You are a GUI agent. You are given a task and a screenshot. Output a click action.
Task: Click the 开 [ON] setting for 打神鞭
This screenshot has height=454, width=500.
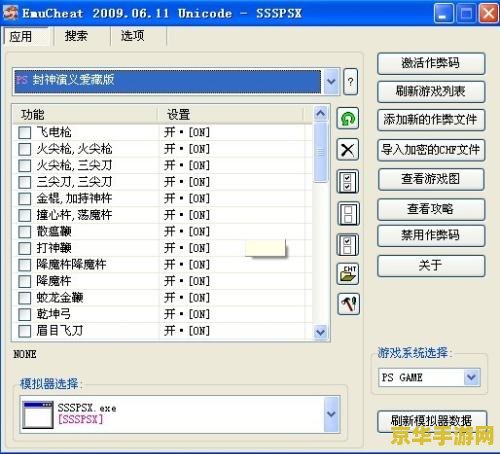pos(187,248)
